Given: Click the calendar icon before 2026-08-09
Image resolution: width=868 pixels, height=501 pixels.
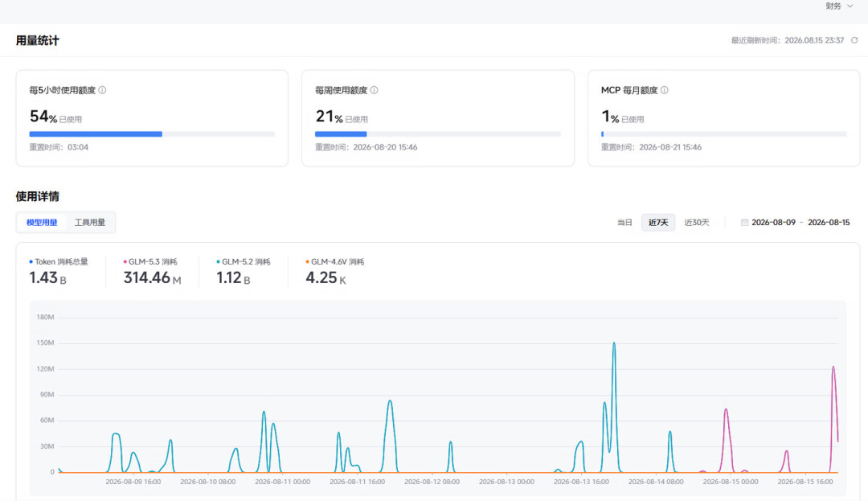Looking at the screenshot, I should coord(744,223).
